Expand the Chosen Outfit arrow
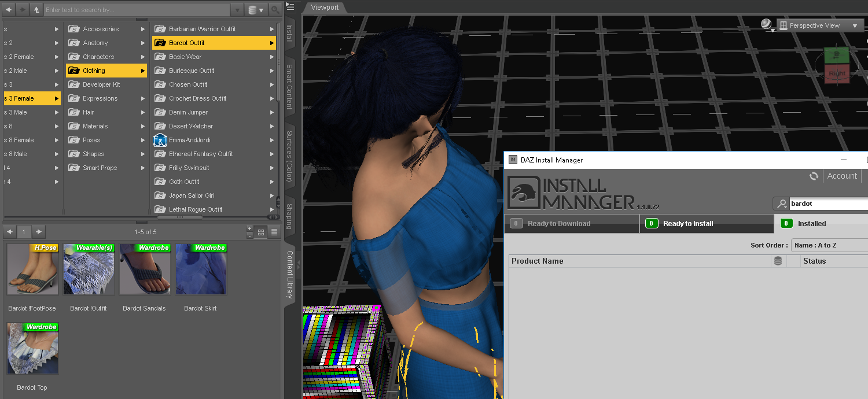Viewport: 868px width, 399px height. (271, 84)
